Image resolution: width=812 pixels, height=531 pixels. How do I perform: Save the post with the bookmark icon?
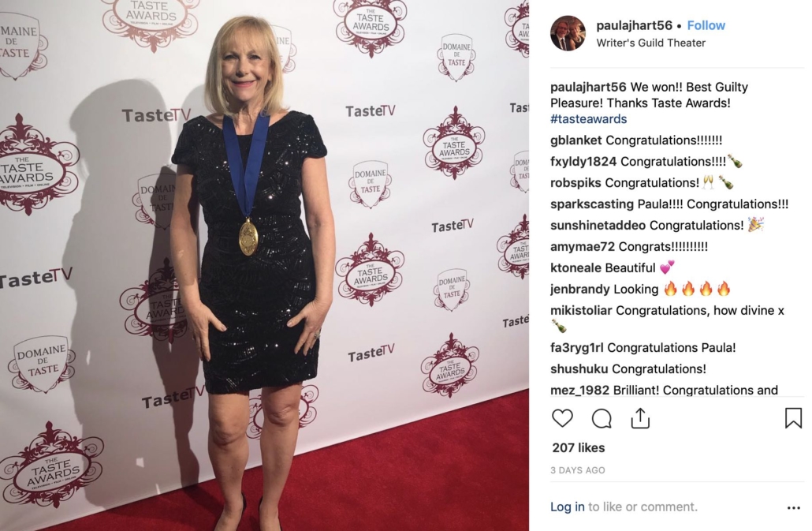click(793, 417)
